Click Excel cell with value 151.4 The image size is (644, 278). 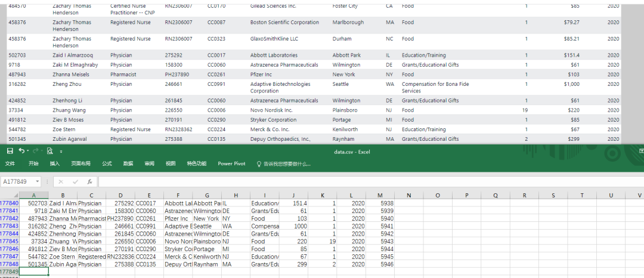[x=293, y=203]
